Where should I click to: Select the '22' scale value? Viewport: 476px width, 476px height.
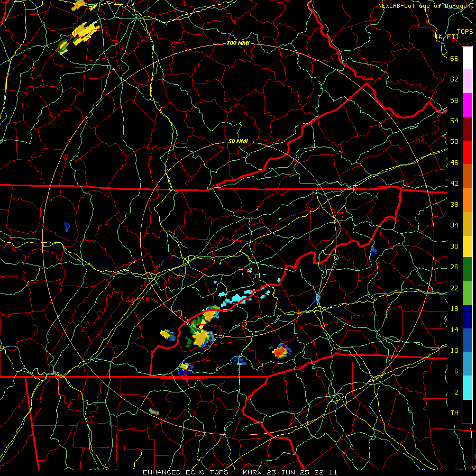pyautogui.click(x=454, y=288)
